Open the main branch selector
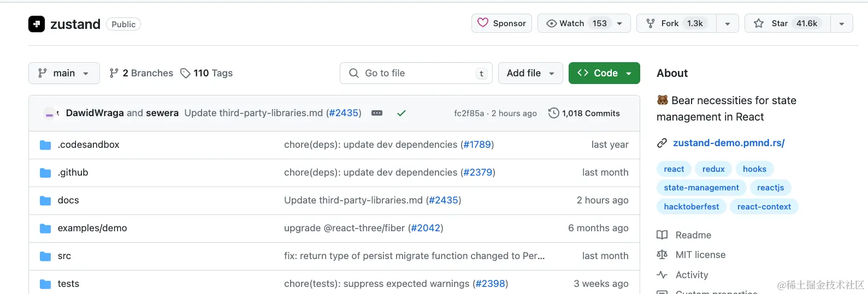This screenshot has width=868, height=294. [x=64, y=73]
